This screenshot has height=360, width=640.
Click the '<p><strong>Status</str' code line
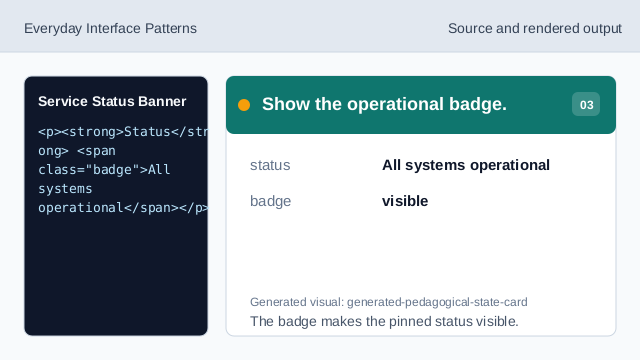(x=123, y=132)
